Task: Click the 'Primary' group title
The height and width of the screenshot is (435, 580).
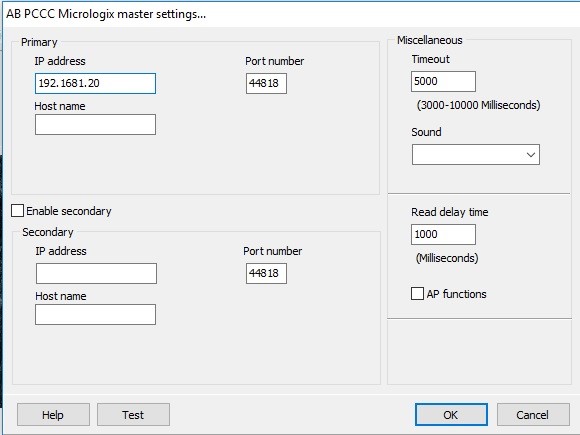Action: click(39, 42)
